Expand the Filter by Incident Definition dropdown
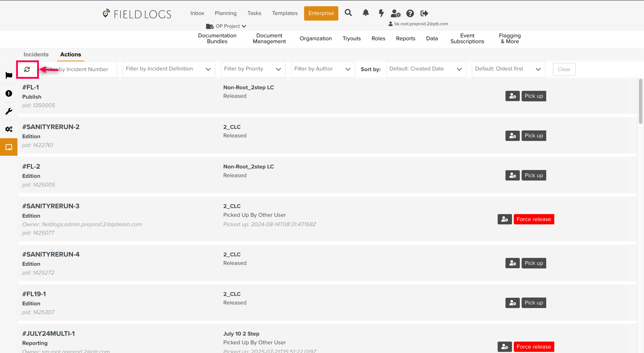Image resolution: width=644 pixels, height=353 pixels. (x=169, y=69)
